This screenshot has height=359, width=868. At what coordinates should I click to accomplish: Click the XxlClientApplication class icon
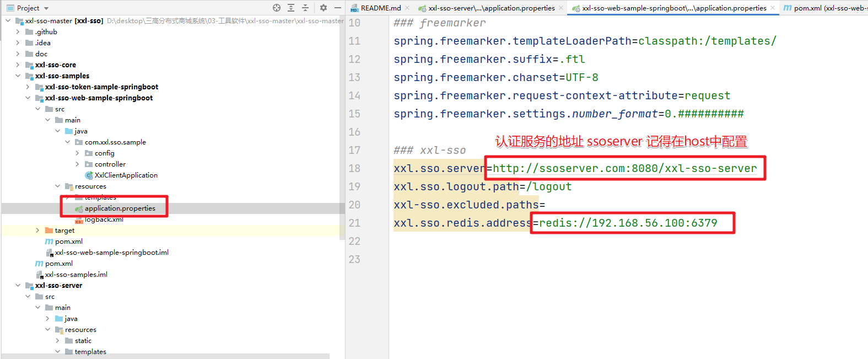pos(89,175)
